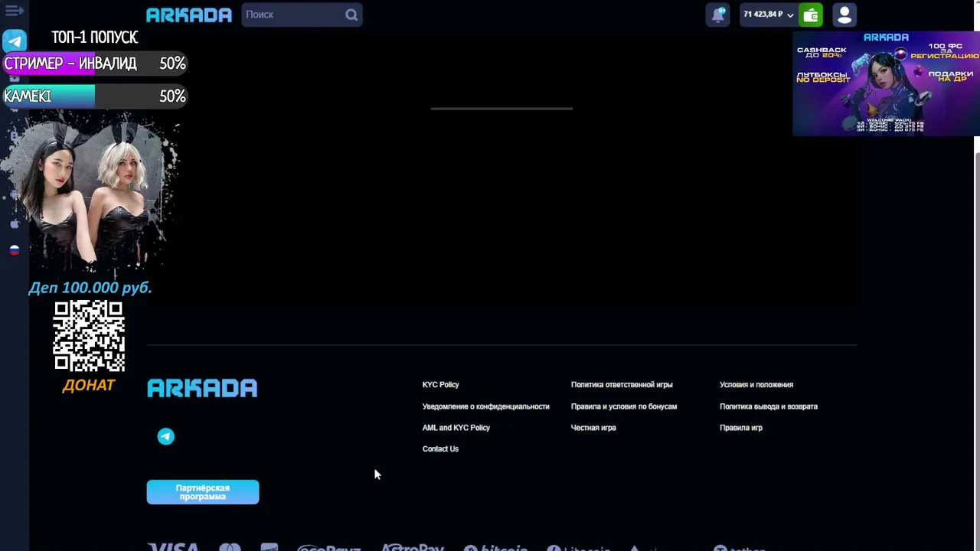Click the ТОП-1 ПОПУСК heading
Image resolution: width=980 pixels, height=551 pixels.
tap(95, 37)
